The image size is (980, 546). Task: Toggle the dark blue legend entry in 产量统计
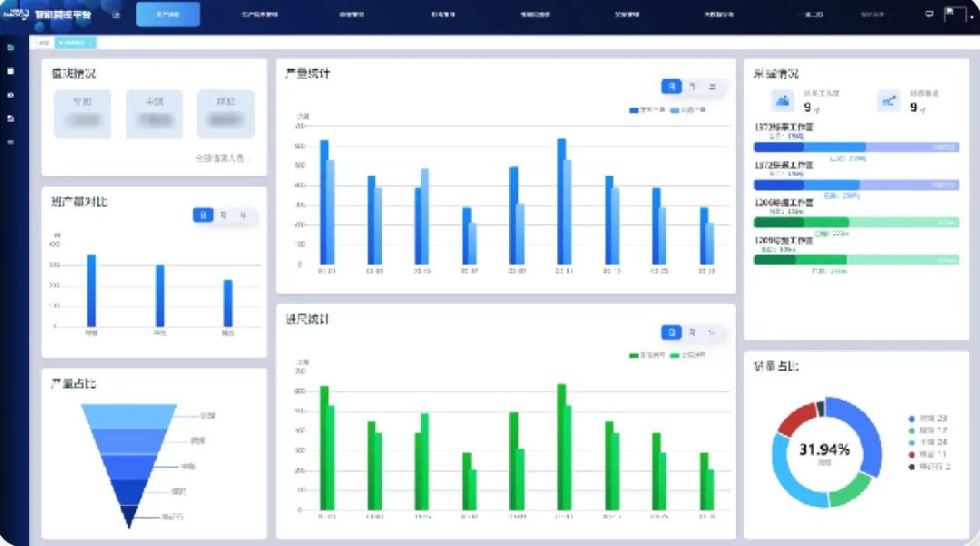point(647,110)
